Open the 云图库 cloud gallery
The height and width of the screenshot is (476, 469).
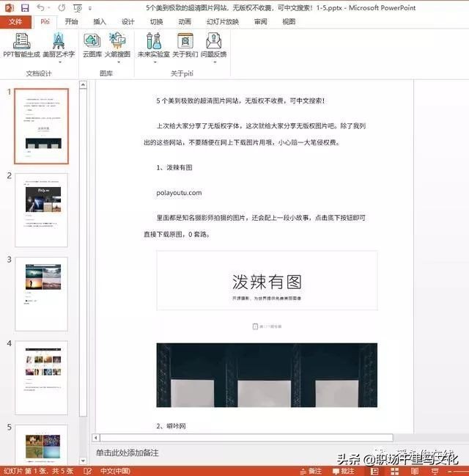pyautogui.click(x=92, y=45)
